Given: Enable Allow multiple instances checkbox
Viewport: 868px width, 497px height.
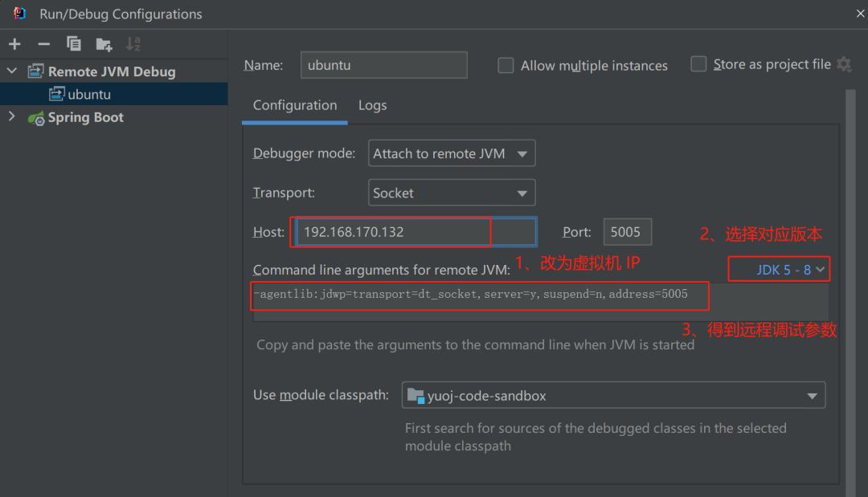Looking at the screenshot, I should click(506, 66).
